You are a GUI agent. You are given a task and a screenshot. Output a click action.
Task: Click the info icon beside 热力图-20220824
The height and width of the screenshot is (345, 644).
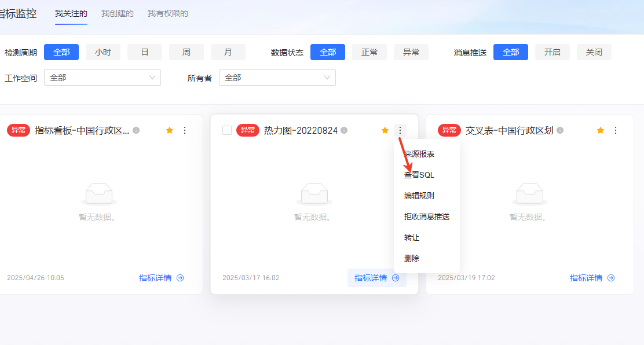pos(344,130)
